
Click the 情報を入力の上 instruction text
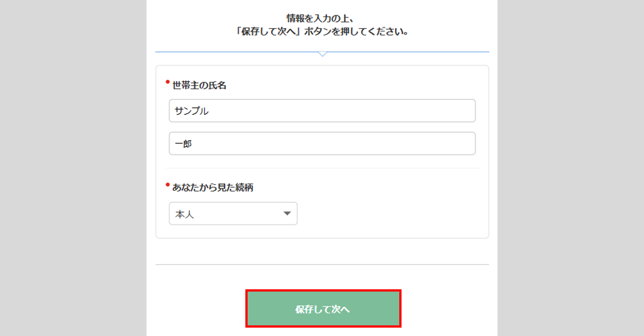[x=320, y=18]
